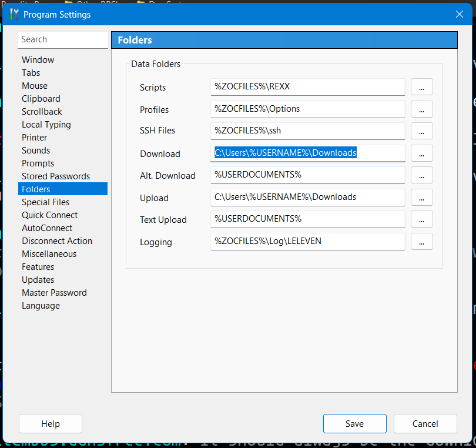The image size is (476, 448).
Task: Open the Master Password section
Action: point(54,293)
